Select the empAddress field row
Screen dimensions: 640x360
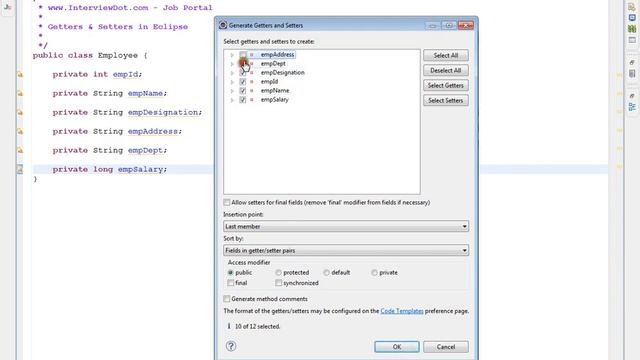[x=277, y=55]
